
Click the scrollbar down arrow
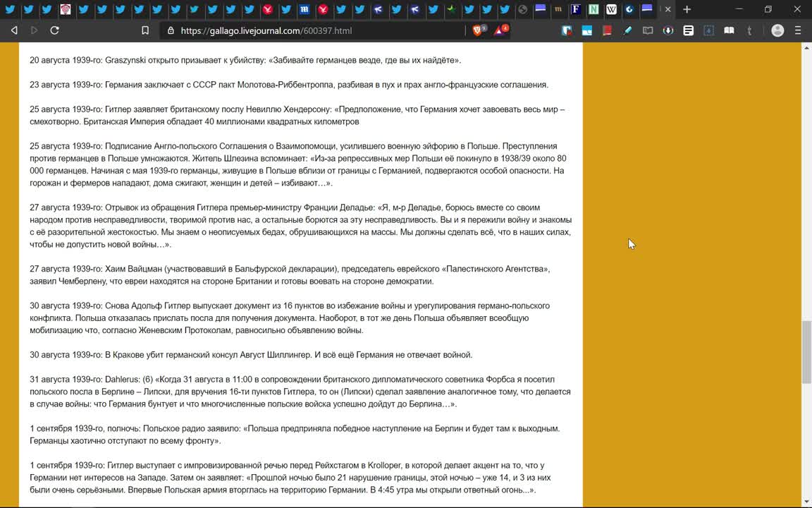pos(806,502)
